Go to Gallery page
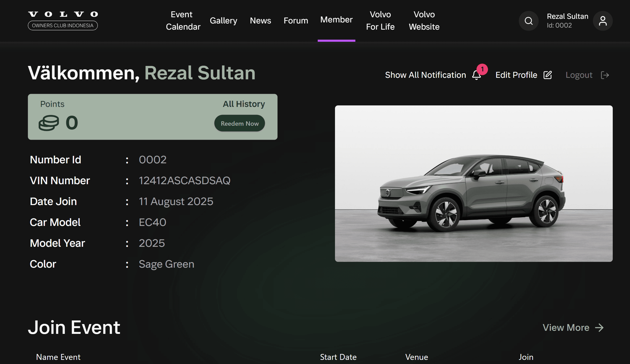The height and width of the screenshot is (364, 630). tap(223, 21)
